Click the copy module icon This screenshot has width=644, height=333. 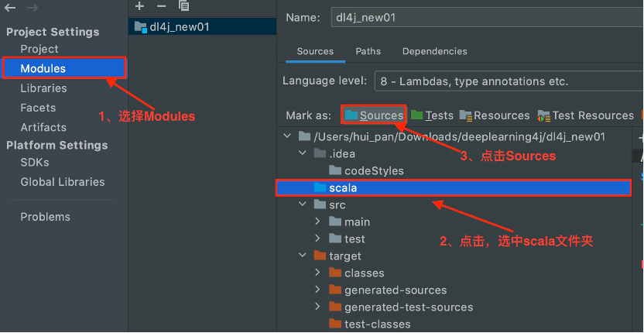tap(183, 6)
